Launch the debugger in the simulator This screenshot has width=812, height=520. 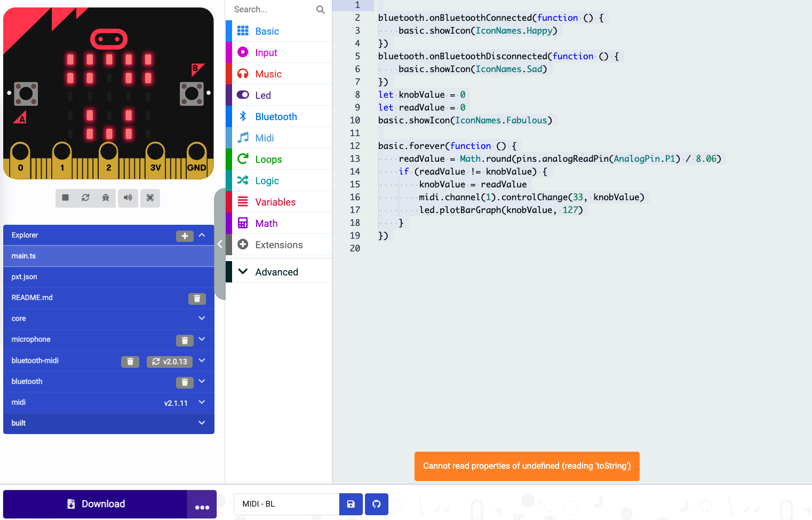[106, 198]
